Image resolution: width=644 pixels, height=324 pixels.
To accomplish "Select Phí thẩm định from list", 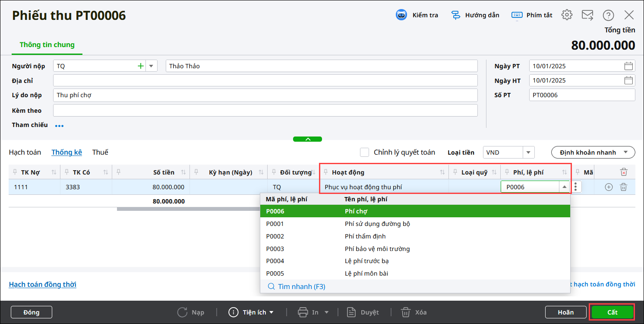I will pos(365,236).
